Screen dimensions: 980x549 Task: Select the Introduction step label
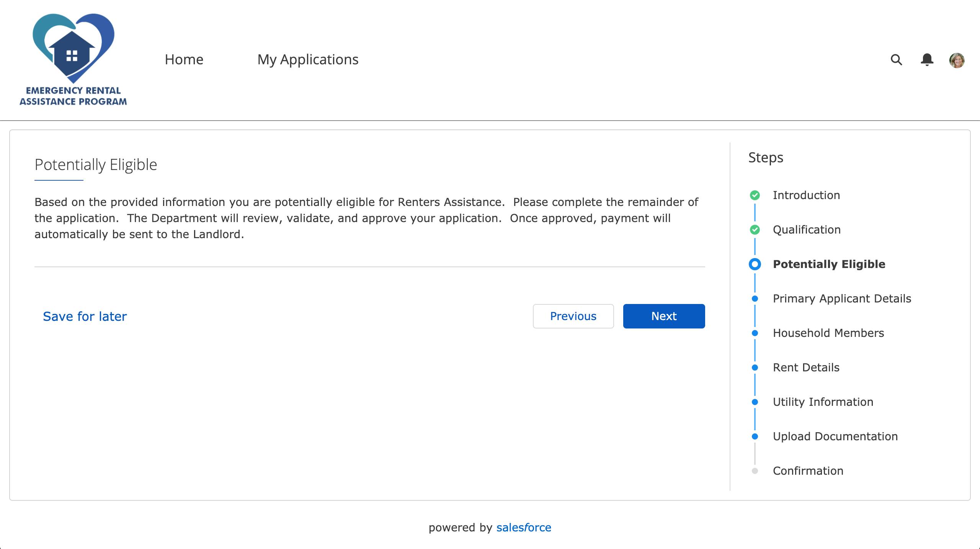click(x=806, y=195)
